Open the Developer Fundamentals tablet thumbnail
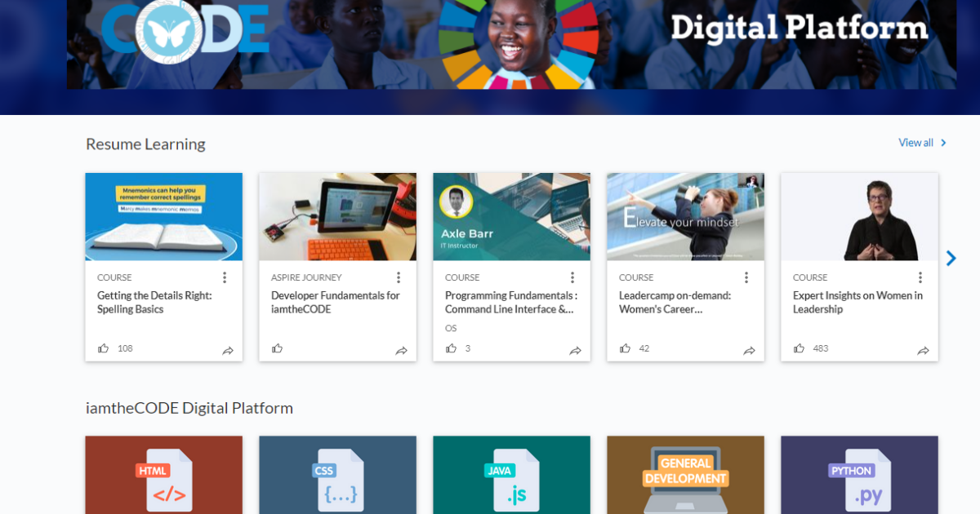980x514 pixels. pos(338,217)
